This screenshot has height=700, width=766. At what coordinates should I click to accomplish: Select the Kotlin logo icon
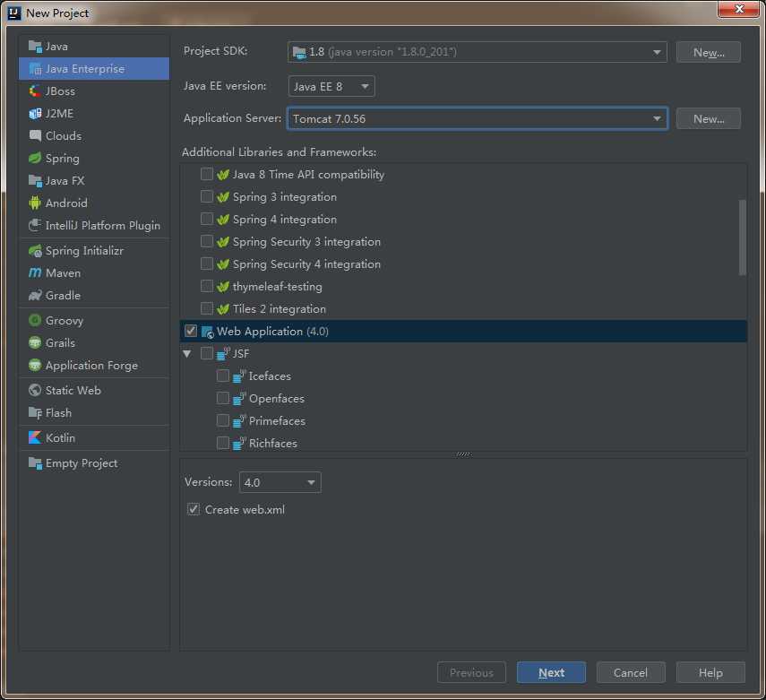[x=35, y=437]
